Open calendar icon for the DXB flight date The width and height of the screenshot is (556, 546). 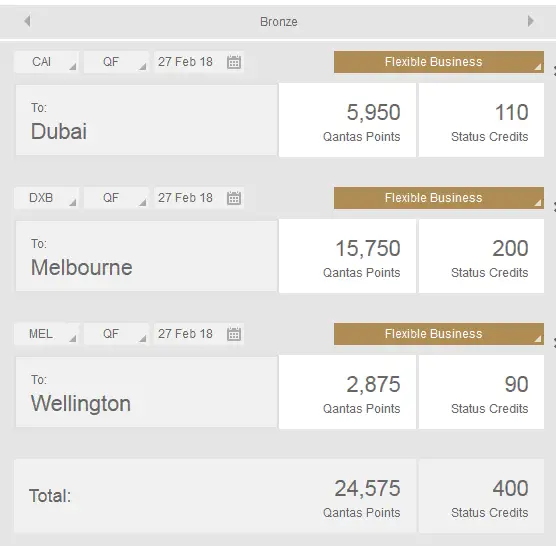(x=234, y=198)
